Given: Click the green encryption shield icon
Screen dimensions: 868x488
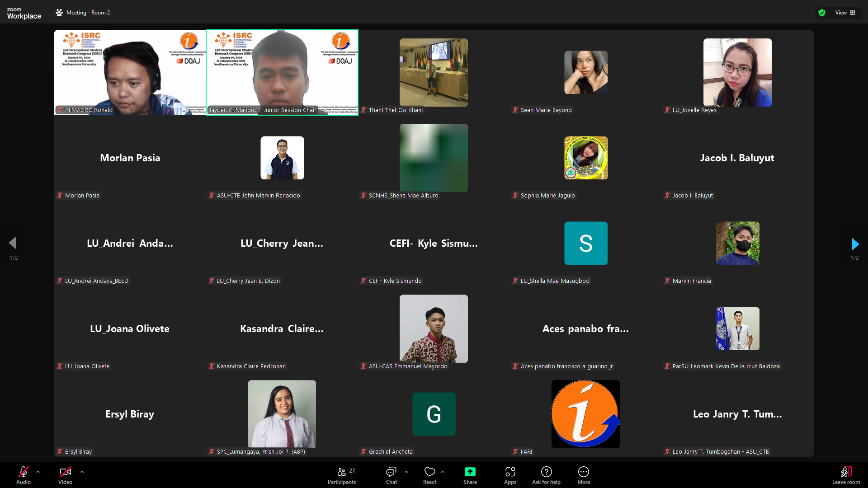Looking at the screenshot, I should coord(822,13).
